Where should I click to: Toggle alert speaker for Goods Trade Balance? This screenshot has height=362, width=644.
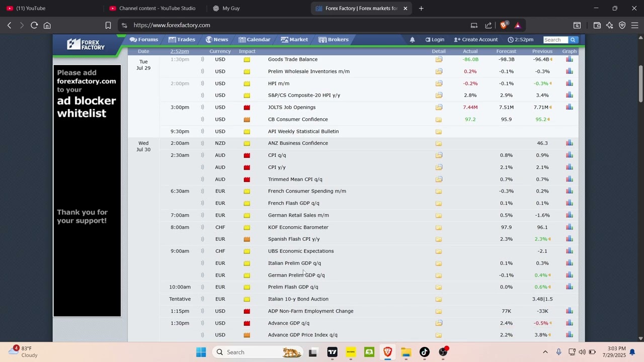coord(202,59)
